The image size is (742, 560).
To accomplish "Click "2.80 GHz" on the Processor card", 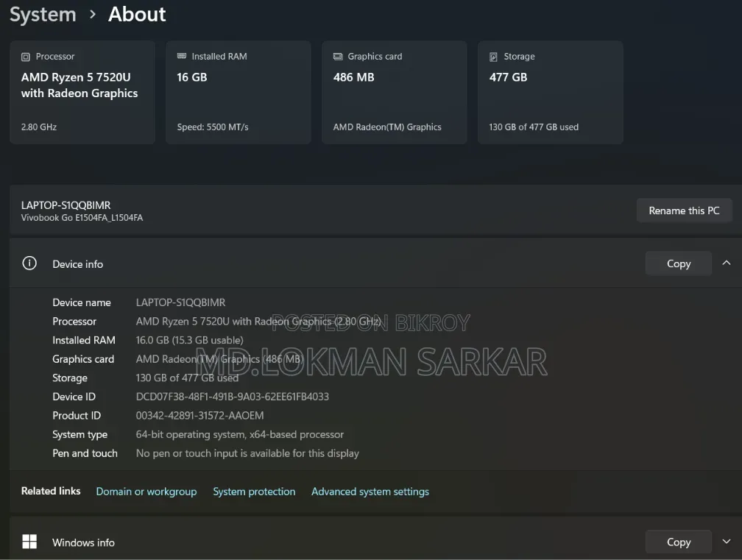I will (39, 127).
